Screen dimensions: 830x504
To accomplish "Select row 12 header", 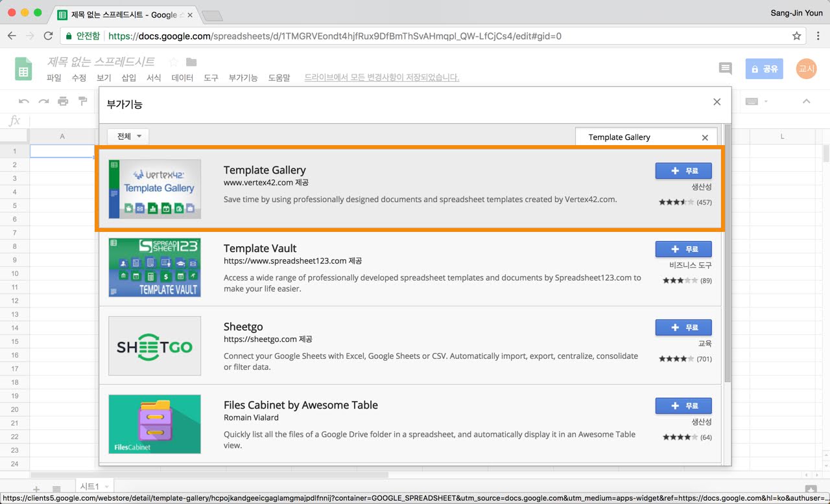I will (x=14, y=301).
